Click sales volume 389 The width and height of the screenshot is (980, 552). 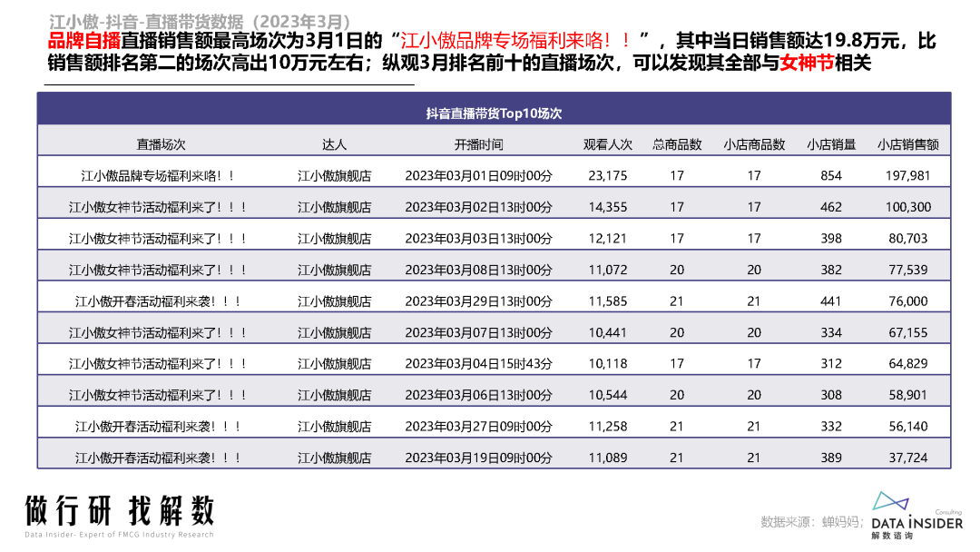[831, 458]
